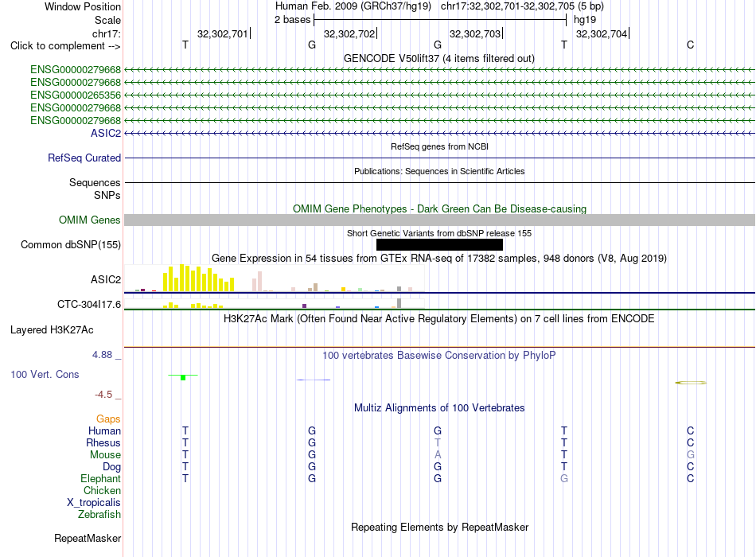The height and width of the screenshot is (557, 756).
Task: Click the ENSG00000265356 arrowed intron line
Action: pos(439,95)
